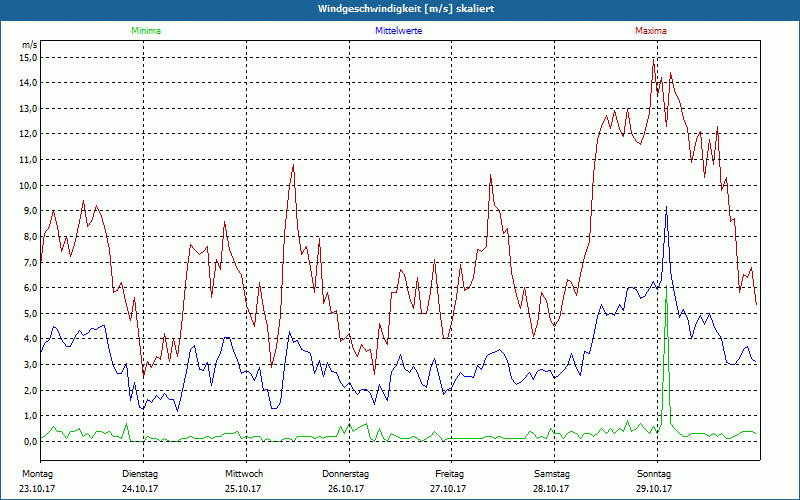This screenshot has height=500, width=800.
Task: Click the 2,0 y-axis value
Action: point(31,390)
